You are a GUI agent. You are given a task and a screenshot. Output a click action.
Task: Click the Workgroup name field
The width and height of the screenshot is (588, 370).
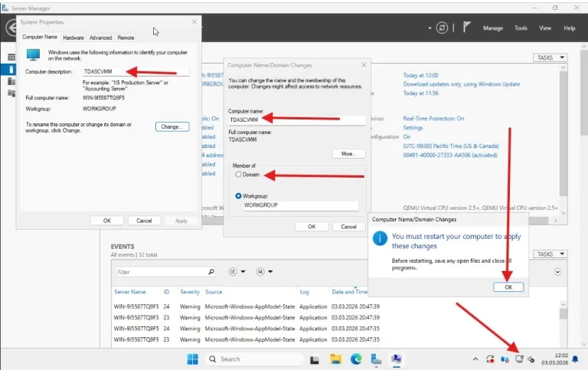point(301,205)
